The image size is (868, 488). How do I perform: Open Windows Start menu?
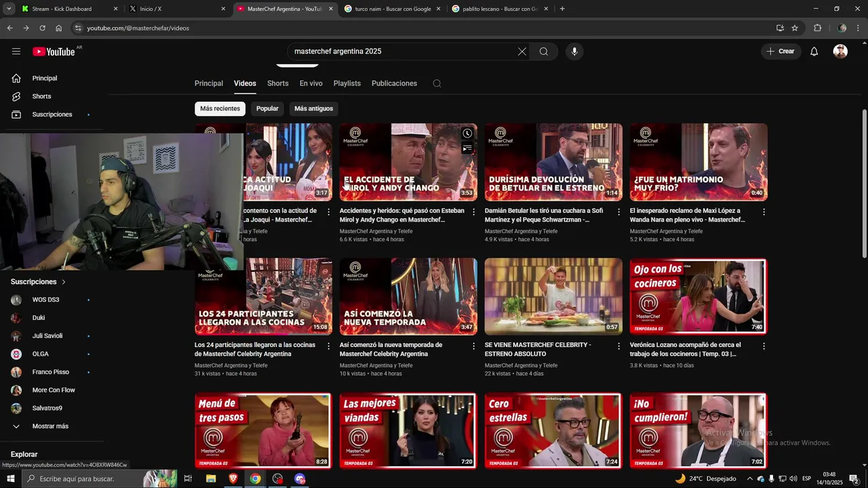pyautogui.click(x=11, y=479)
